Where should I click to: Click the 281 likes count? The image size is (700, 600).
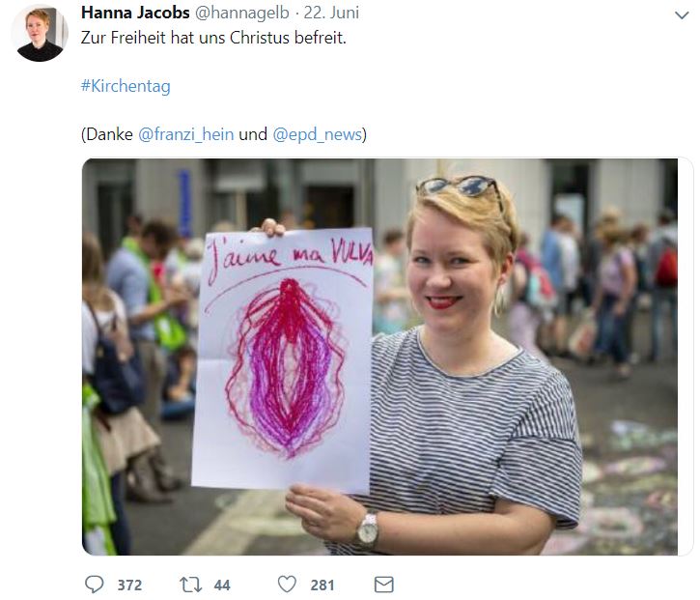[x=322, y=585]
